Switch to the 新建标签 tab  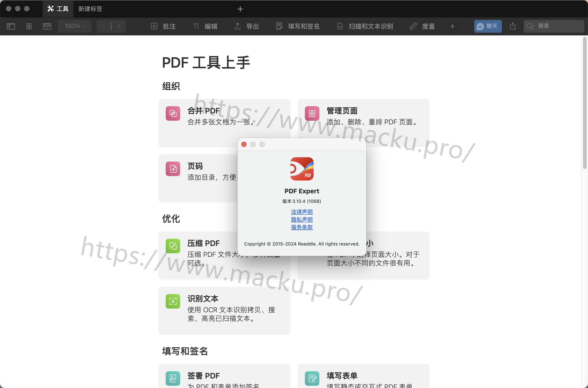pos(90,9)
